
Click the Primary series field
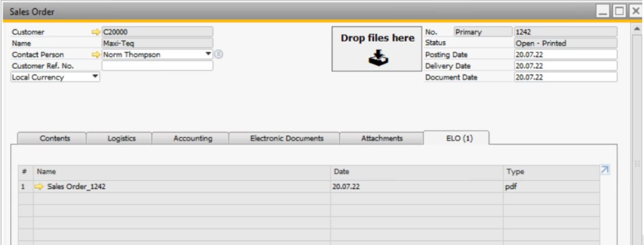pos(483,32)
